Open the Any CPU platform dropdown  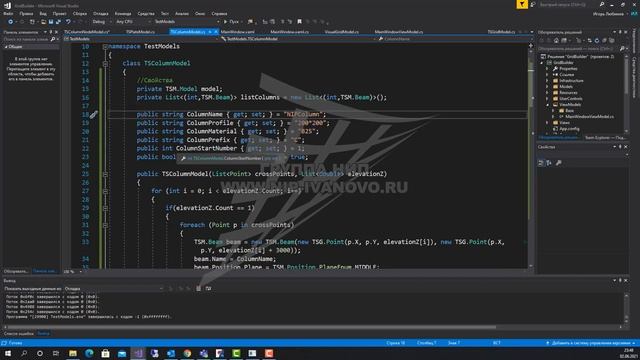(133, 22)
